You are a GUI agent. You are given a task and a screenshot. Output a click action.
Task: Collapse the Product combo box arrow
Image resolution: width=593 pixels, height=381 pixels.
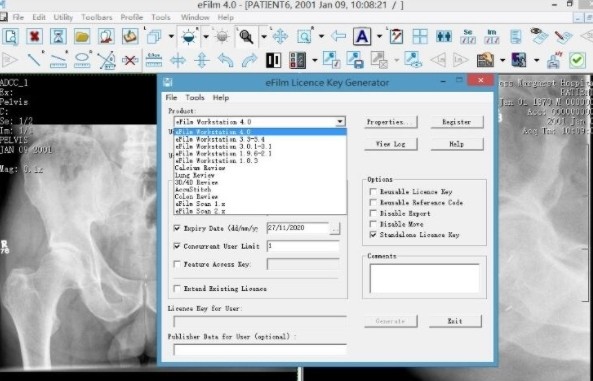(340, 122)
